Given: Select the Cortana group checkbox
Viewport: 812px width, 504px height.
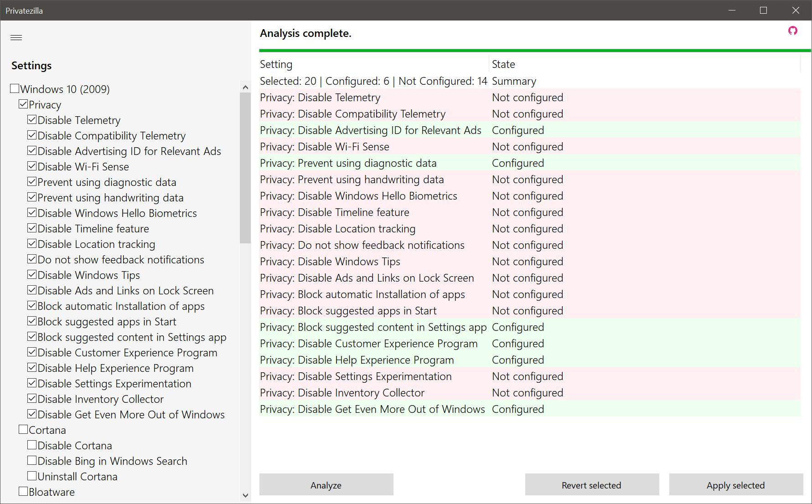Looking at the screenshot, I should click(x=23, y=430).
